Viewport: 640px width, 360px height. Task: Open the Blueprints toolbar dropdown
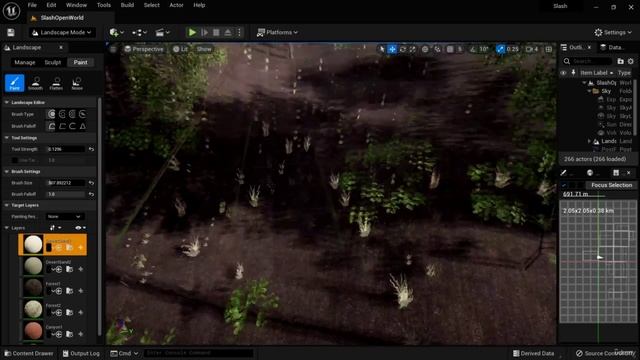click(139, 32)
